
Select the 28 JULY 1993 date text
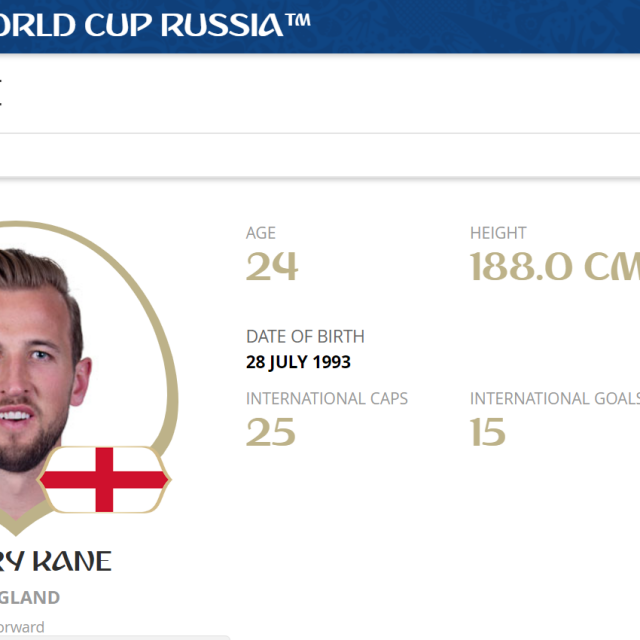pyautogui.click(x=298, y=362)
